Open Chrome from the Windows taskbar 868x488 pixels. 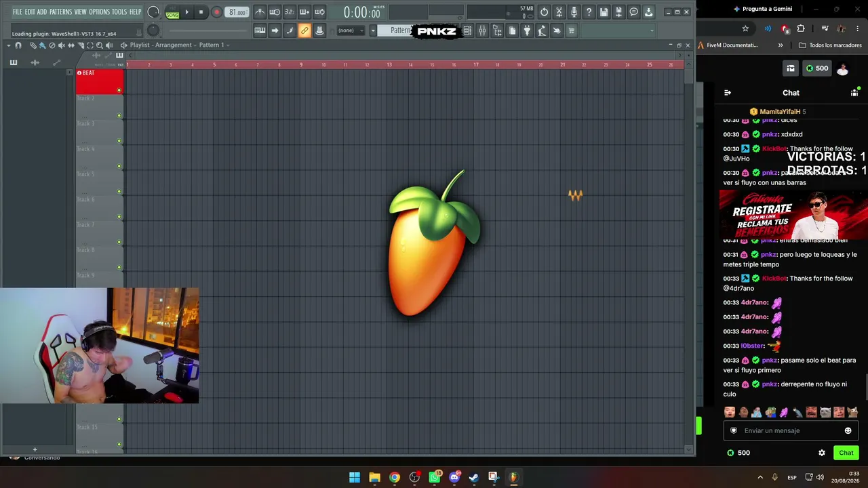click(x=395, y=477)
